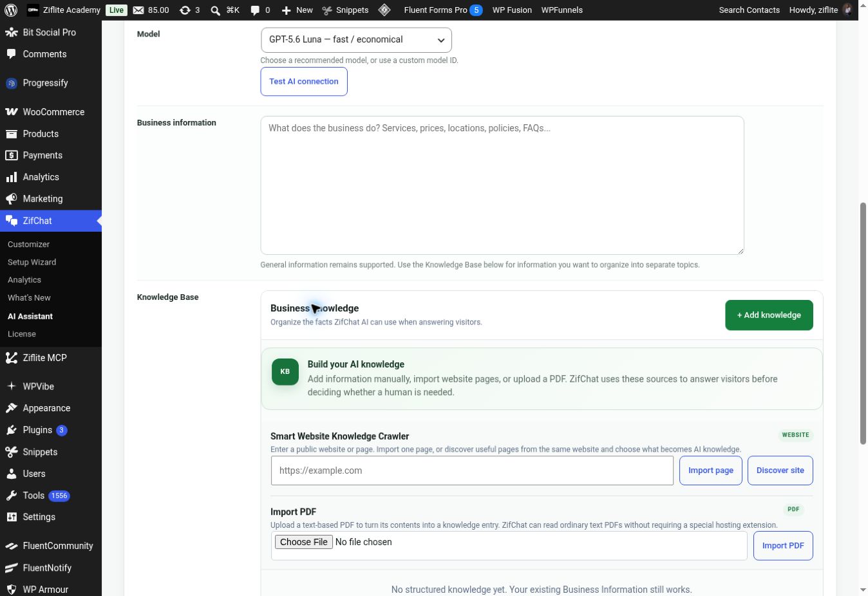The image size is (868, 596).
Task: Click the Import PDF button
Action: tap(783, 546)
